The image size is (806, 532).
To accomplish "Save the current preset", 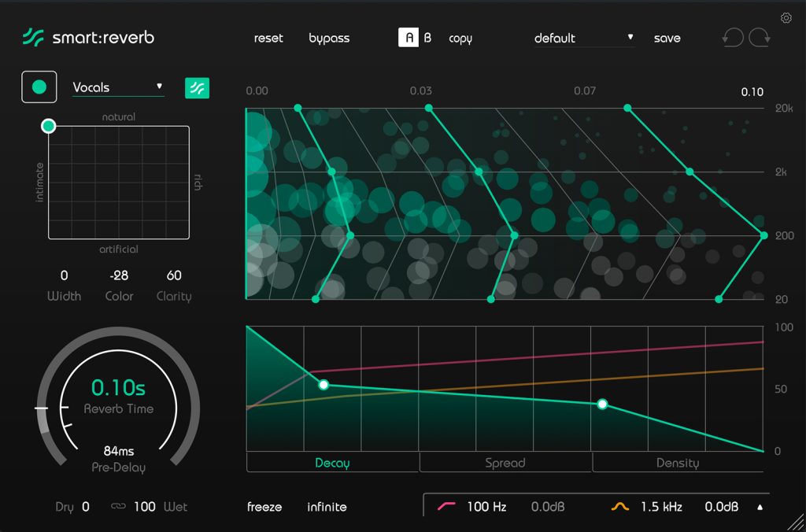I will pyautogui.click(x=667, y=37).
